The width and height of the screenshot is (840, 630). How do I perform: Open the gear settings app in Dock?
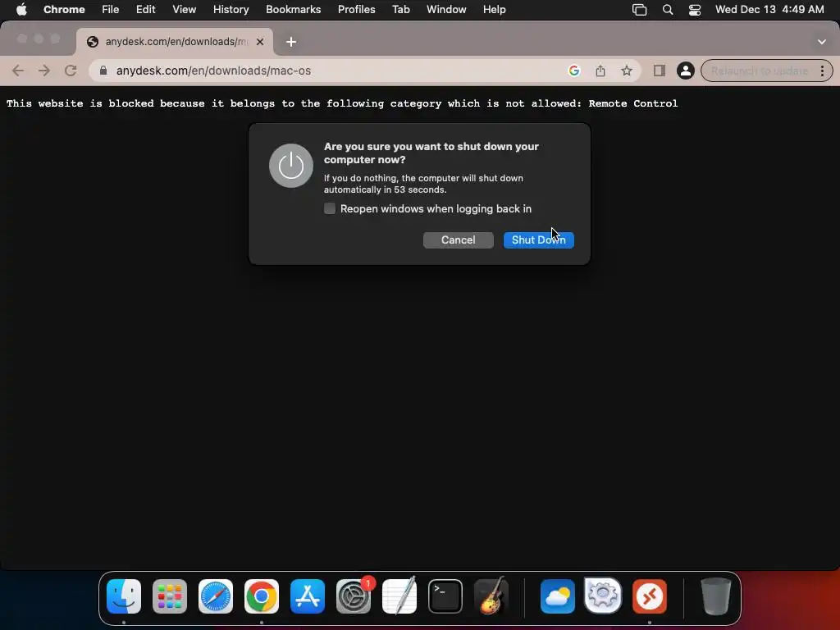(x=603, y=596)
